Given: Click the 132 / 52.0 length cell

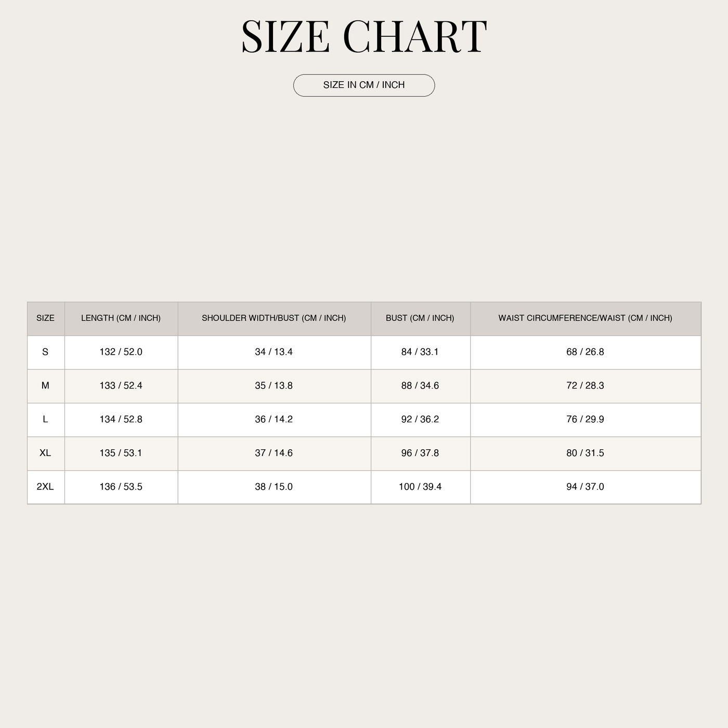Looking at the screenshot, I should (x=121, y=352).
